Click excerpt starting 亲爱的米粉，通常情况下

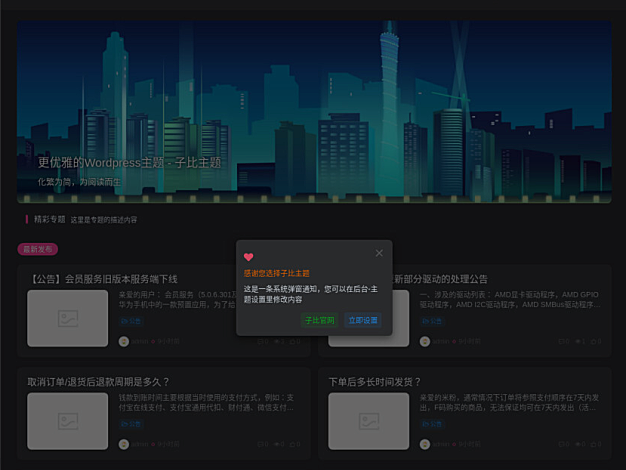point(509,403)
